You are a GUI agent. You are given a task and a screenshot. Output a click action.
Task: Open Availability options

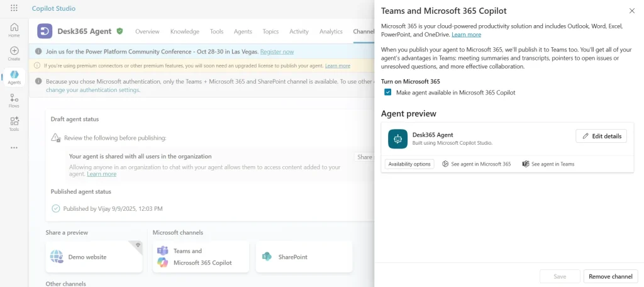coord(409,164)
